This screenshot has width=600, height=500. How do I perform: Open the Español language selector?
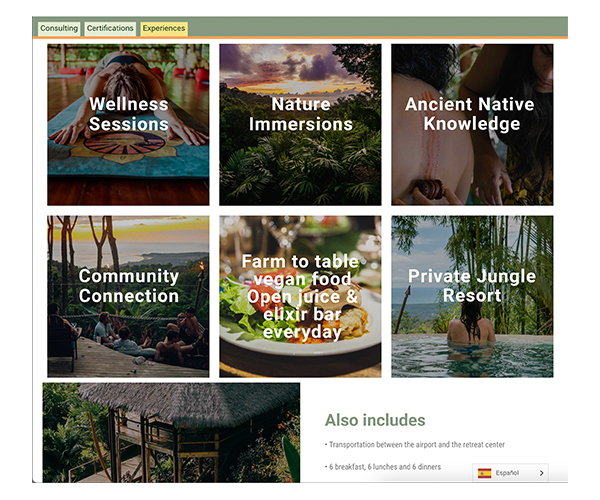click(x=510, y=473)
